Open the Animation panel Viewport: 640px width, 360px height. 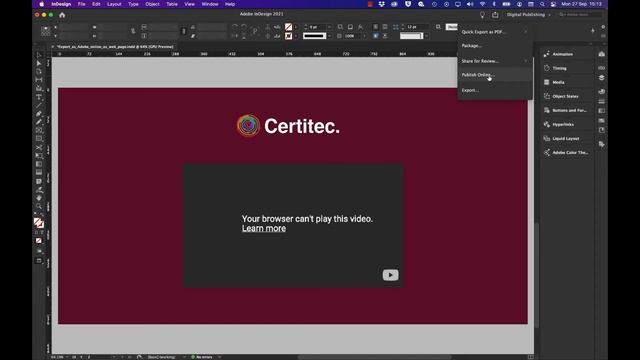click(x=562, y=54)
